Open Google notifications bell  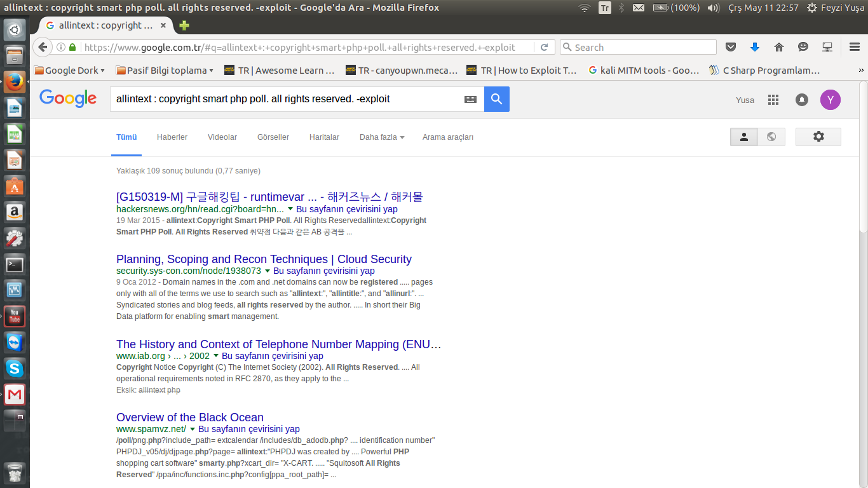[802, 100]
